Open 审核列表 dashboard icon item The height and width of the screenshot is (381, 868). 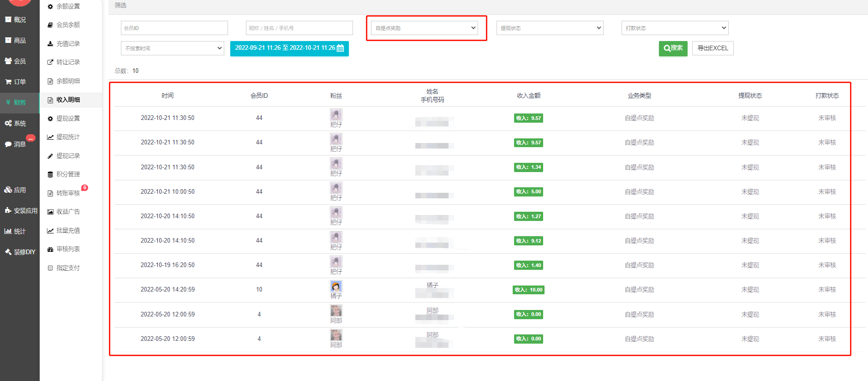pyautogui.click(x=50, y=249)
